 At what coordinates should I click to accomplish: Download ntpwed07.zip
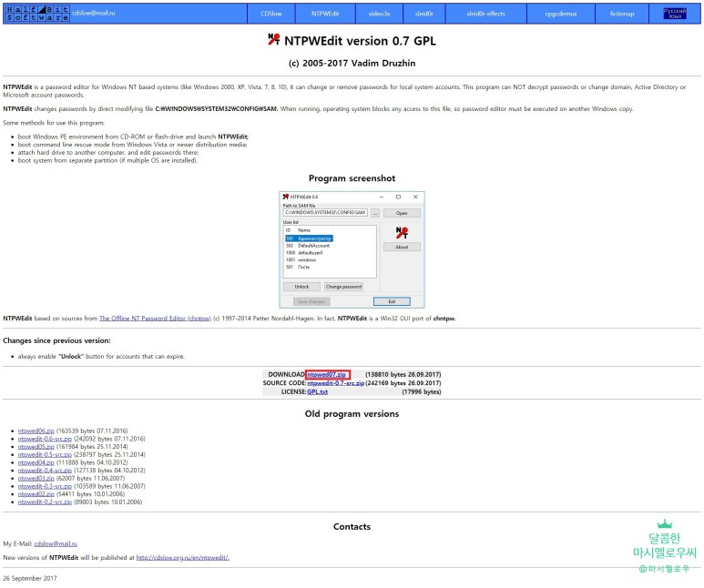[326, 374]
